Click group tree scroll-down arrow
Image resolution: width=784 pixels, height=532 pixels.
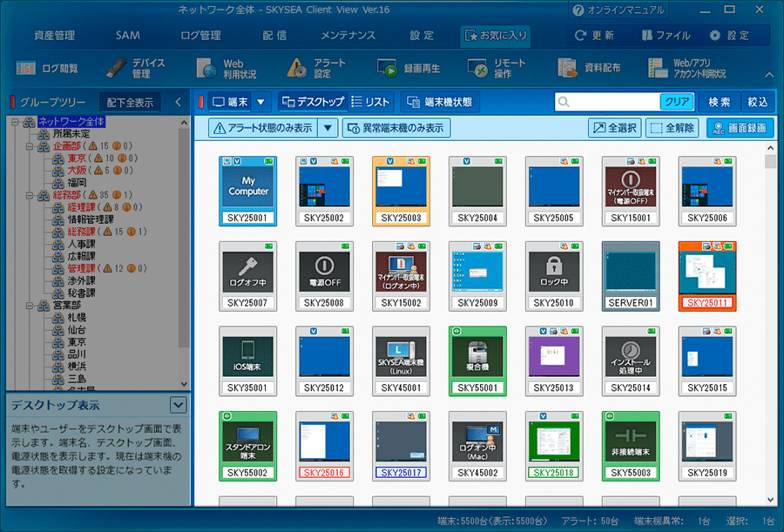(x=184, y=384)
